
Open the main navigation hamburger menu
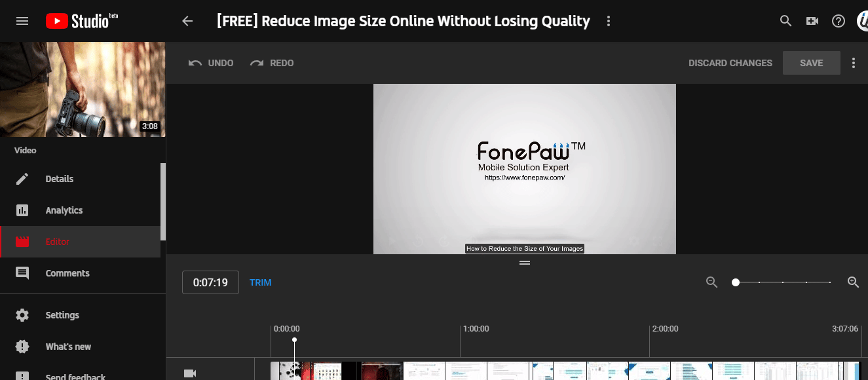click(x=22, y=20)
